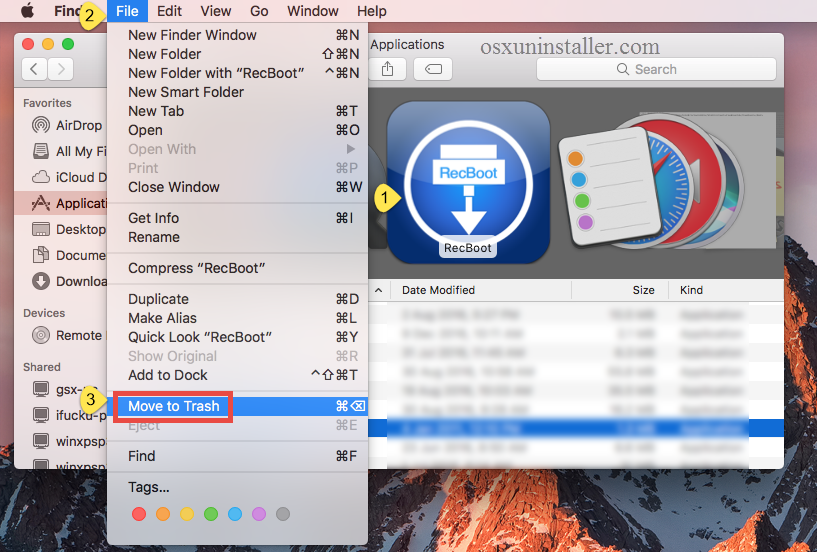The image size is (817, 552).
Task: Apply the red tag color
Action: coord(139,514)
